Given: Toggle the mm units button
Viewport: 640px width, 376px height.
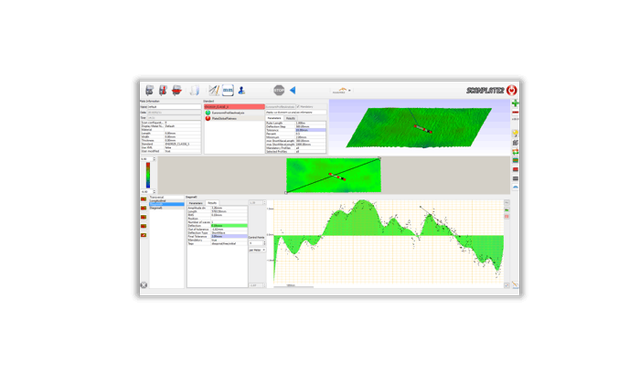Looking at the screenshot, I should 228,90.
